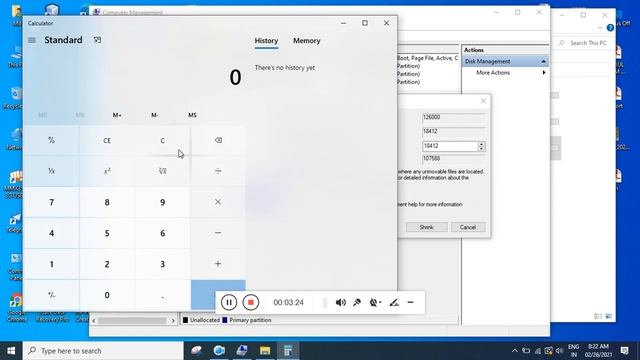Click the M+ memory add button

(x=117, y=115)
